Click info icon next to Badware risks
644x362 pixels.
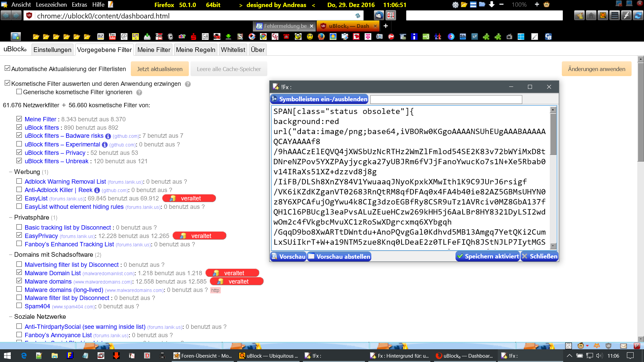(x=108, y=136)
